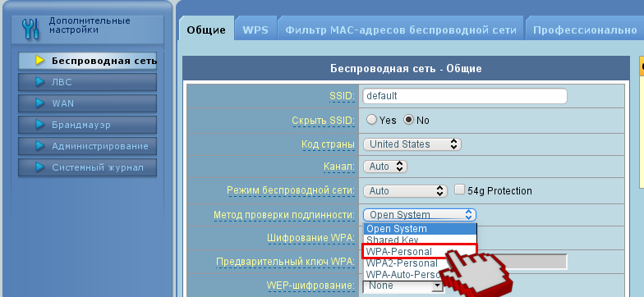Open the Системный журнал sidebar section
The height and width of the screenshot is (297, 644).
tap(87, 167)
